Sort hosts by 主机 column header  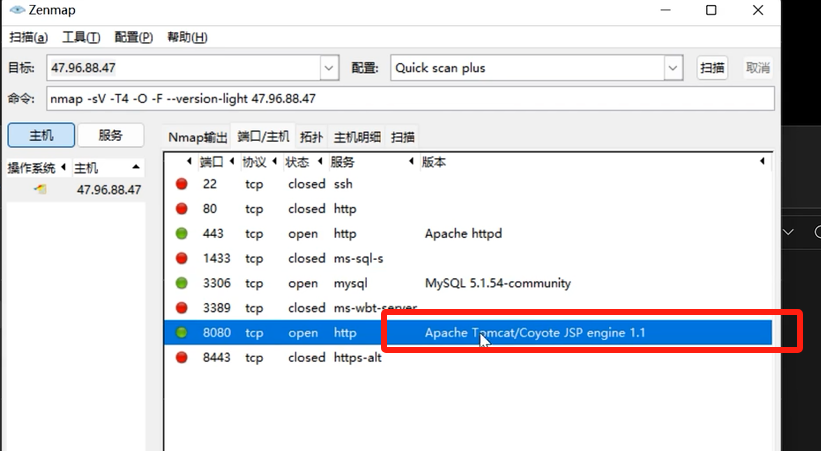tap(86, 168)
